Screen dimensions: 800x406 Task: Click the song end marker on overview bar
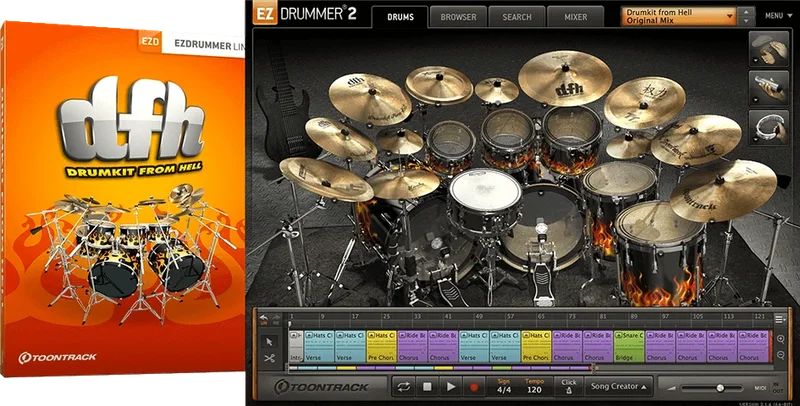point(593,368)
